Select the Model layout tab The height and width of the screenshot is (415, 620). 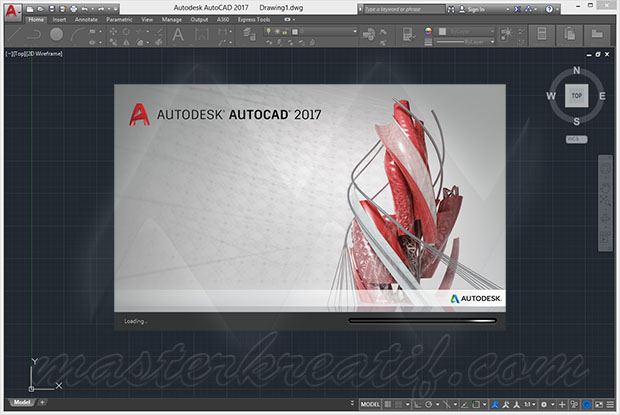(22, 403)
